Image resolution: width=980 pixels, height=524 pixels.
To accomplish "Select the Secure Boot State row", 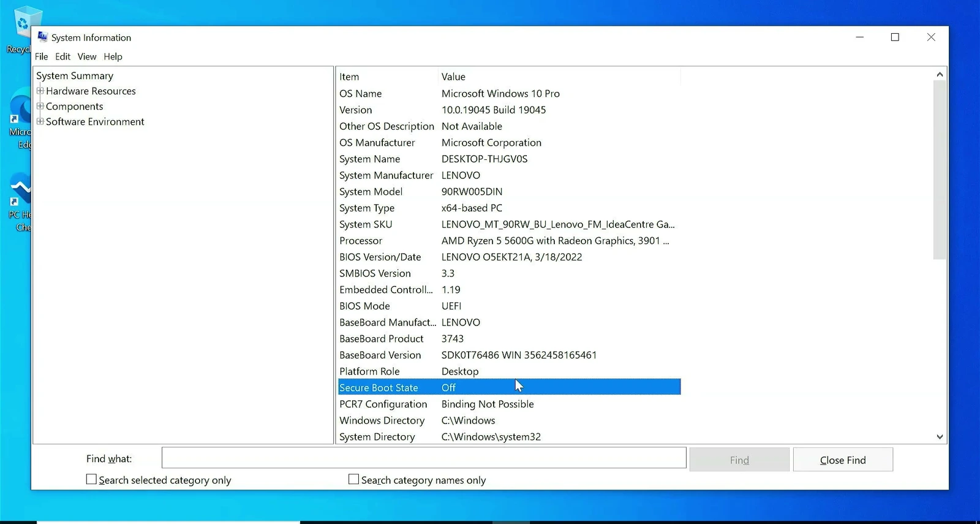I will click(510, 387).
